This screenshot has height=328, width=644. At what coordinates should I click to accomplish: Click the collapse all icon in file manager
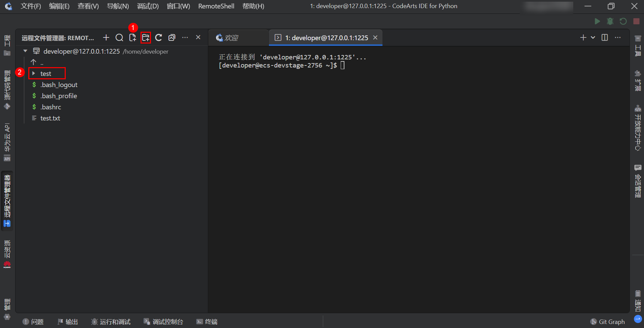(172, 38)
